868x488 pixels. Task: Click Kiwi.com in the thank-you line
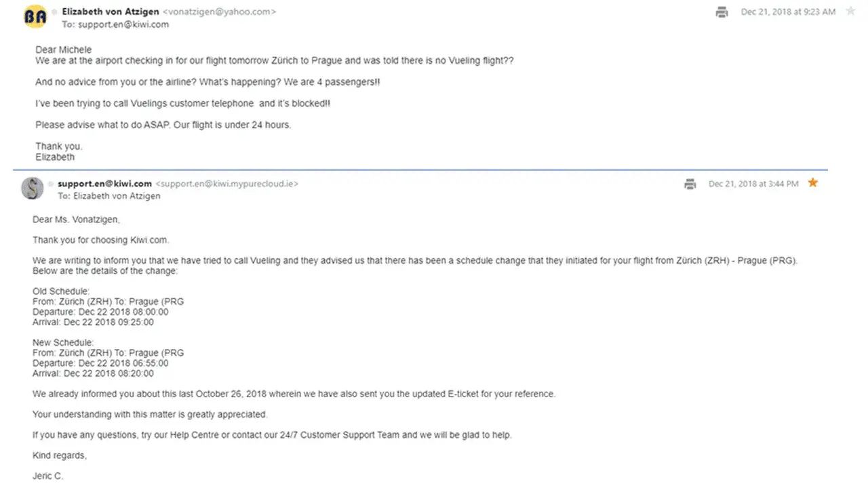click(147, 240)
